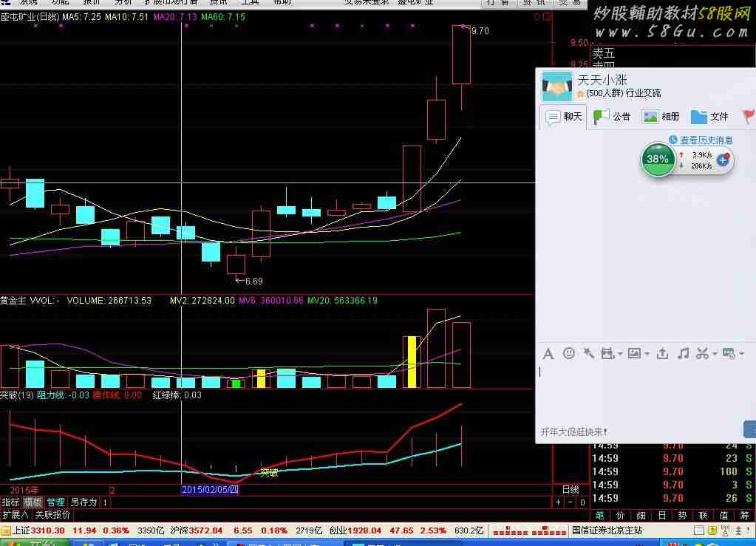The width and height of the screenshot is (756, 546).
Task: Click the send image icon
Action: point(634,354)
